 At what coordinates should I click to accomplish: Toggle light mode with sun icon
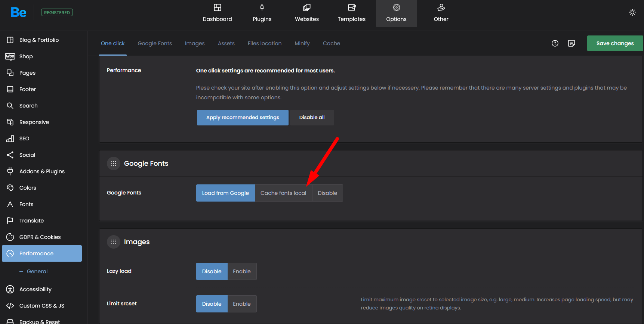[x=632, y=12]
